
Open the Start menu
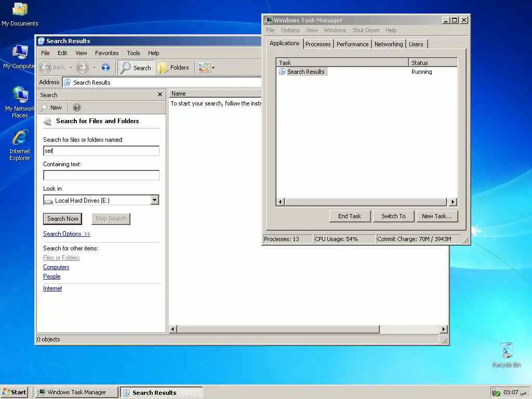pos(14,392)
